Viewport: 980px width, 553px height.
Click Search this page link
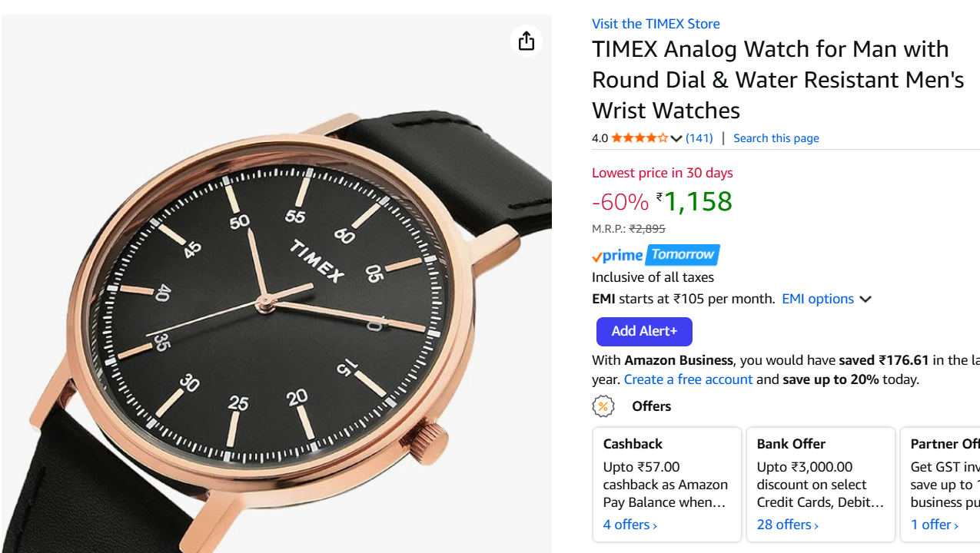coord(776,138)
